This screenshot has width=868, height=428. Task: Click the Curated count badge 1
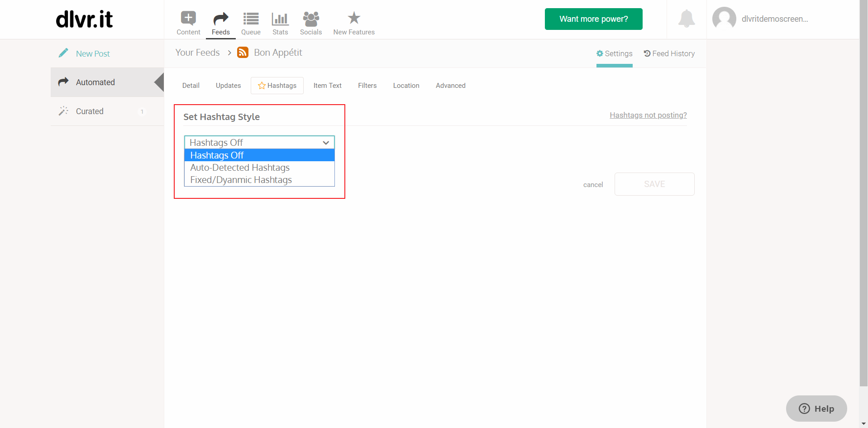(x=142, y=111)
